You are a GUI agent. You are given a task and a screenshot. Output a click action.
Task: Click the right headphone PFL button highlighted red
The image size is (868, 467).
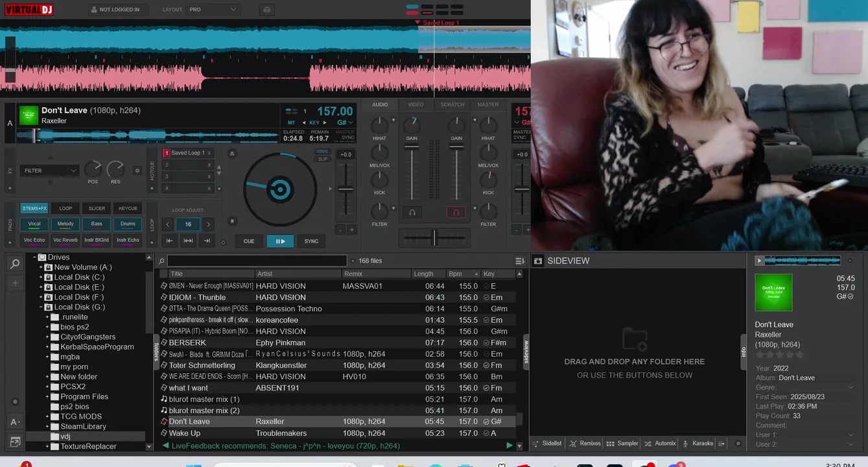pos(456,212)
